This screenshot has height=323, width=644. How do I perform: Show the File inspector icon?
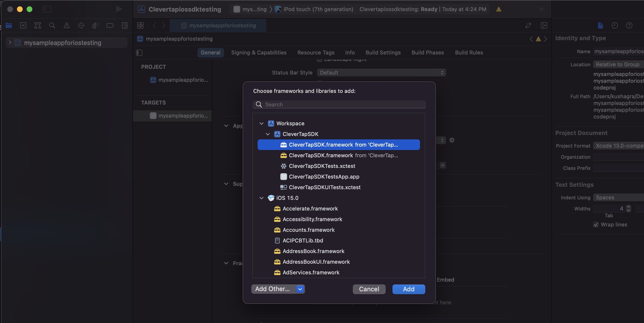click(x=600, y=25)
